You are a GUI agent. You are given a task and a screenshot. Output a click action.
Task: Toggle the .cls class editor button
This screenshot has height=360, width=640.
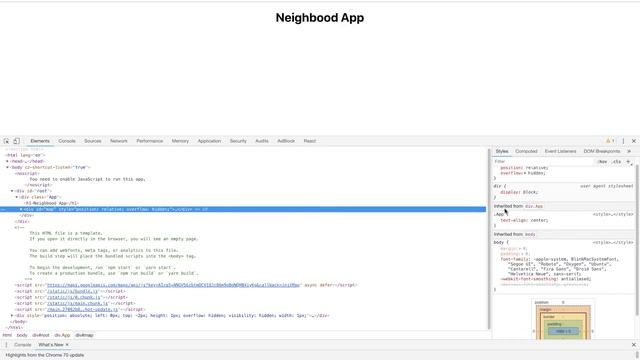coord(617,162)
